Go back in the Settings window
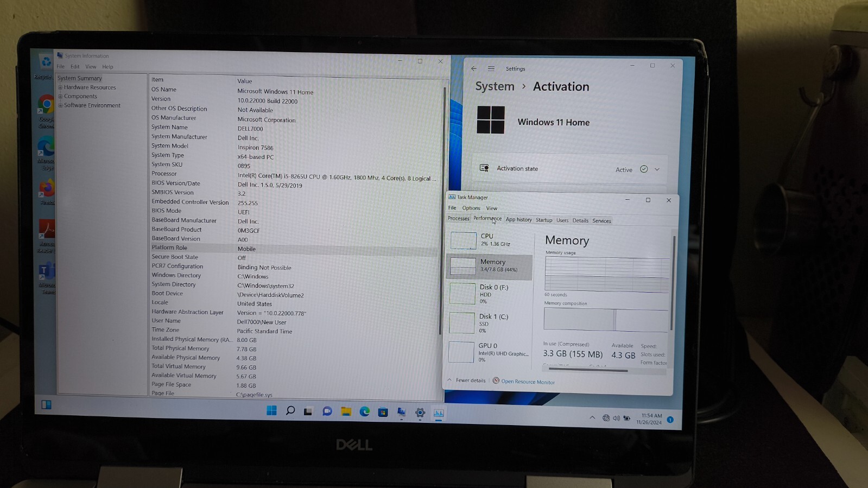The height and width of the screenshot is (488, 868). click(x=474, y=68)
